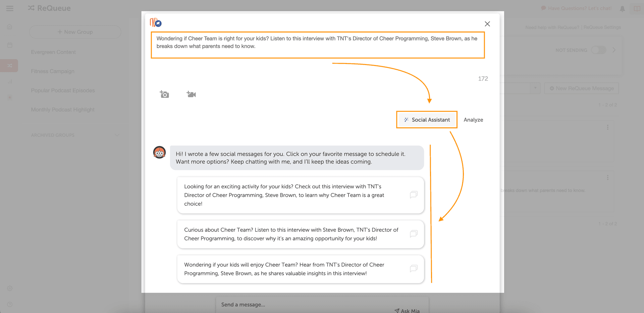644x313 pixels.
Task: Click the chevron next to the NOT SENDING toggle
Action: [614, 50]
